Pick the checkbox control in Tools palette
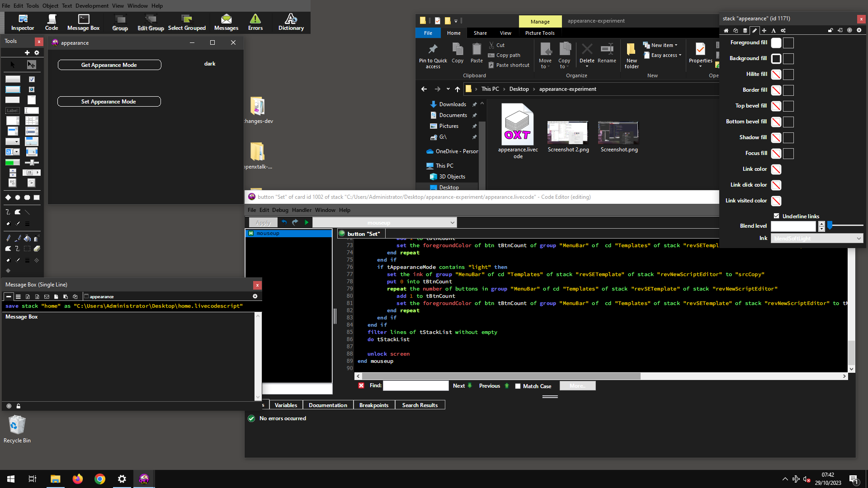 32,79
